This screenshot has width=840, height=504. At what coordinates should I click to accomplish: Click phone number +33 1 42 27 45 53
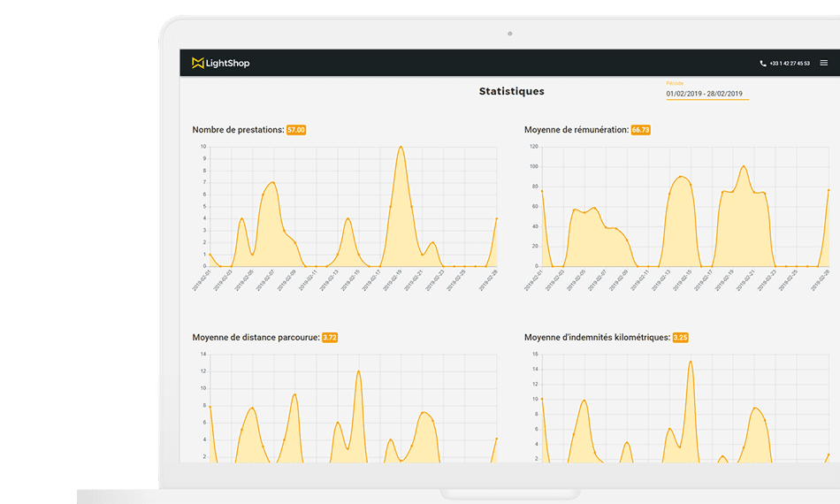790,63
